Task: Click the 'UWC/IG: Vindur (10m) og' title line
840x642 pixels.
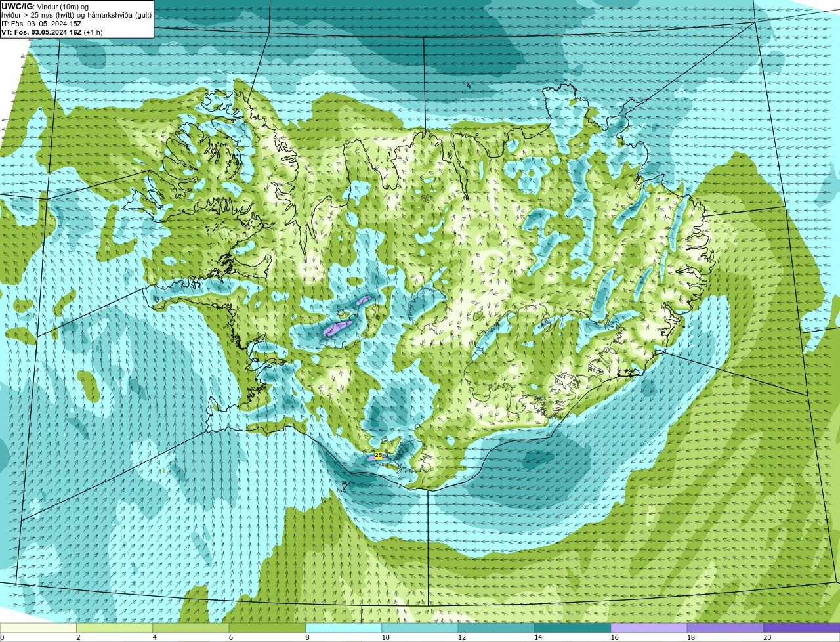Action: [x=45, y=7]
